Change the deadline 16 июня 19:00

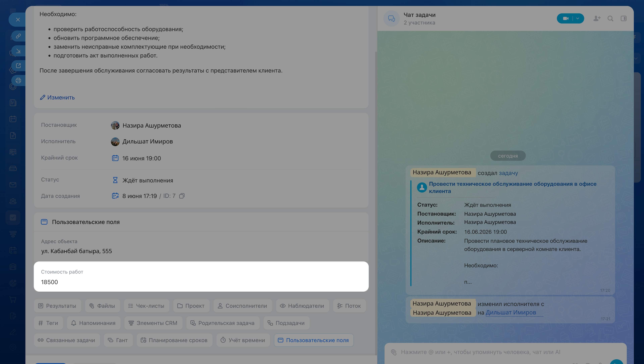coord(142,158)
